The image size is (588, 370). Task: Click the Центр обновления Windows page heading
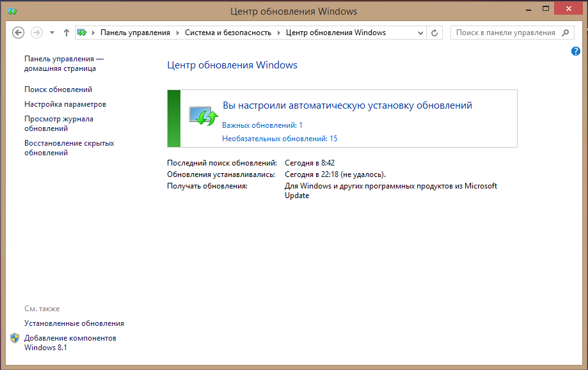click(x=232, y=65)
